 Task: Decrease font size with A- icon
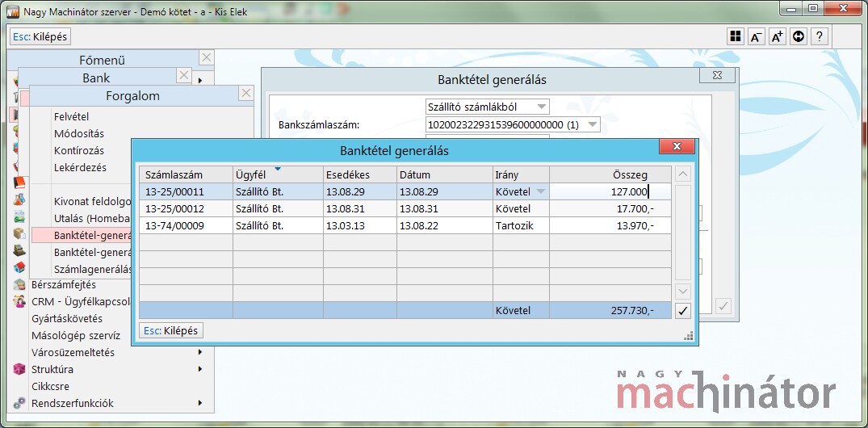click(757, 36)
